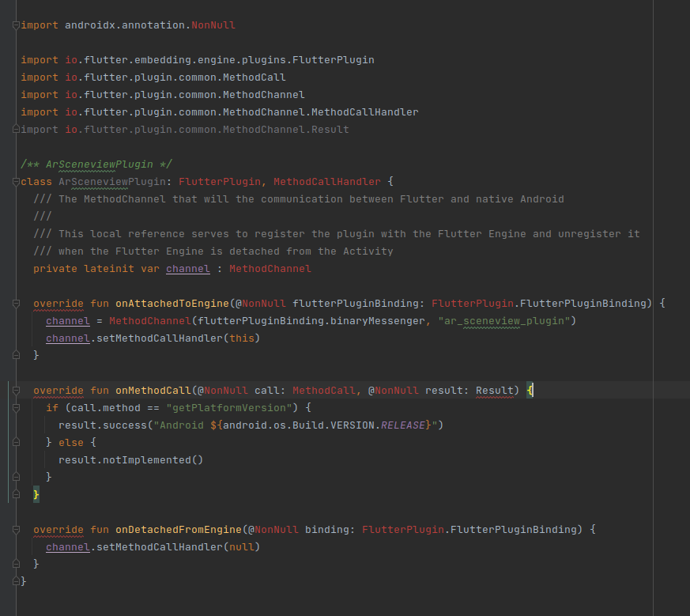The height and width of the screenshot is (616, 690).
Task: Click the /** ArSceneviewPlugin */ doc comment
Action: pyautogui.click(x=96, y=164)
